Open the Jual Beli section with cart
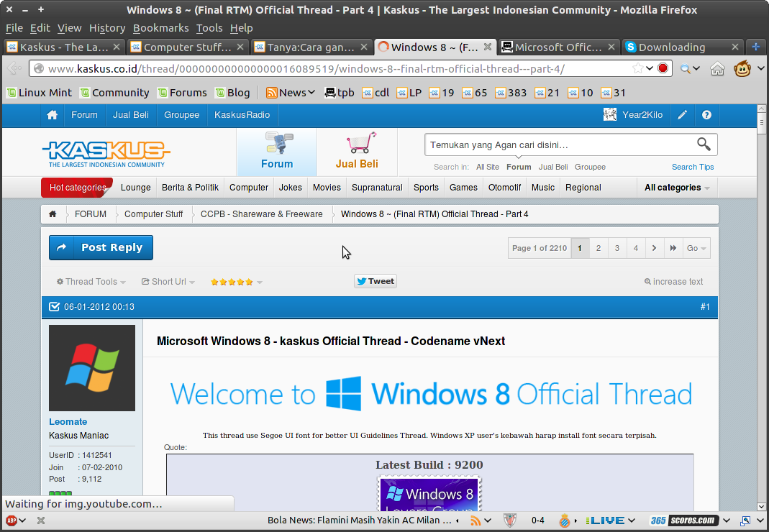Image resolution: width=769 pixels, height=532 pixels. tap(357, 152)
